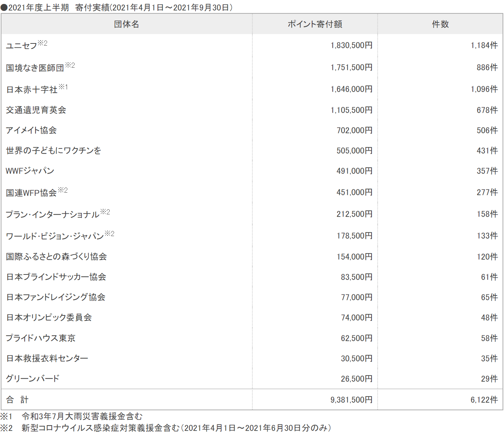Click the 29件 count cell
Image resolution: width=504 pixels, height=432 pixels.
point(490,379)
